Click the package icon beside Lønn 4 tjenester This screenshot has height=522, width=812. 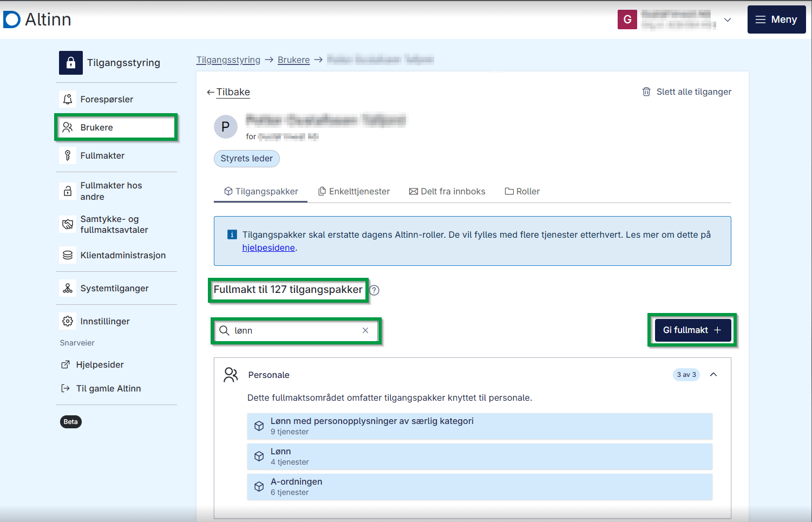tap(259, 456)
